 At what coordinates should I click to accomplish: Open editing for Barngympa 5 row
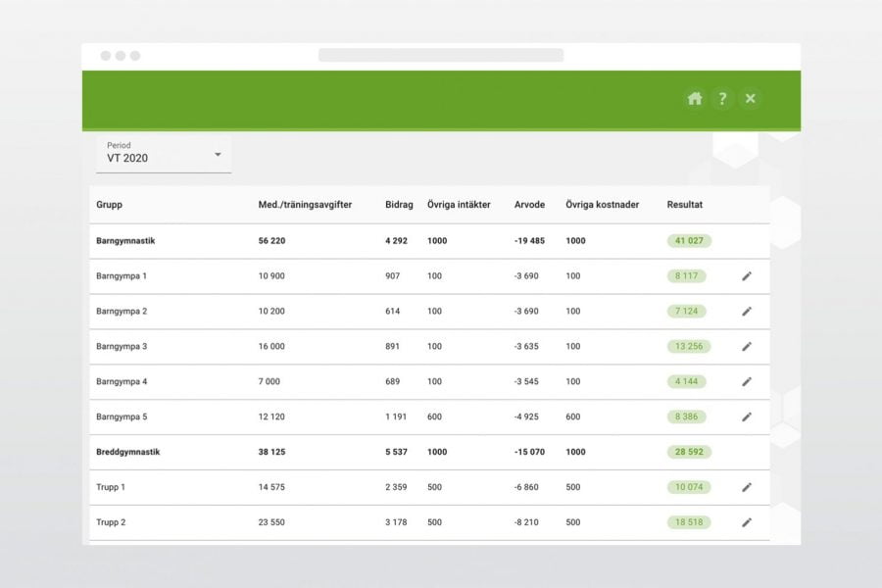tap(747, 416)
